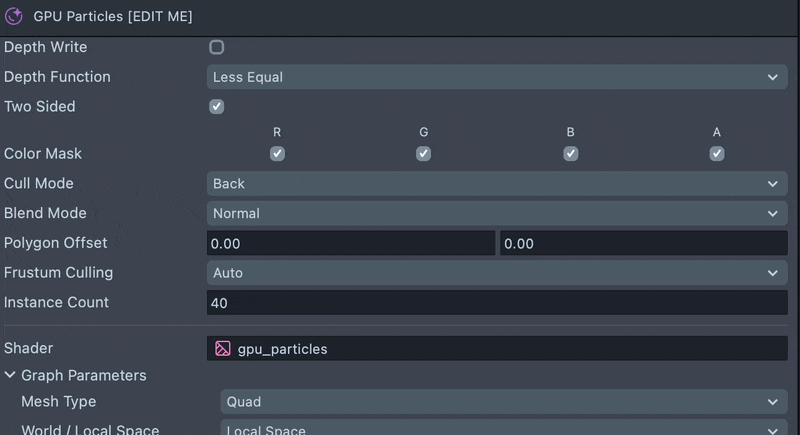
Task: Collapse the Graph Parameters section
Action: point(10,376)
